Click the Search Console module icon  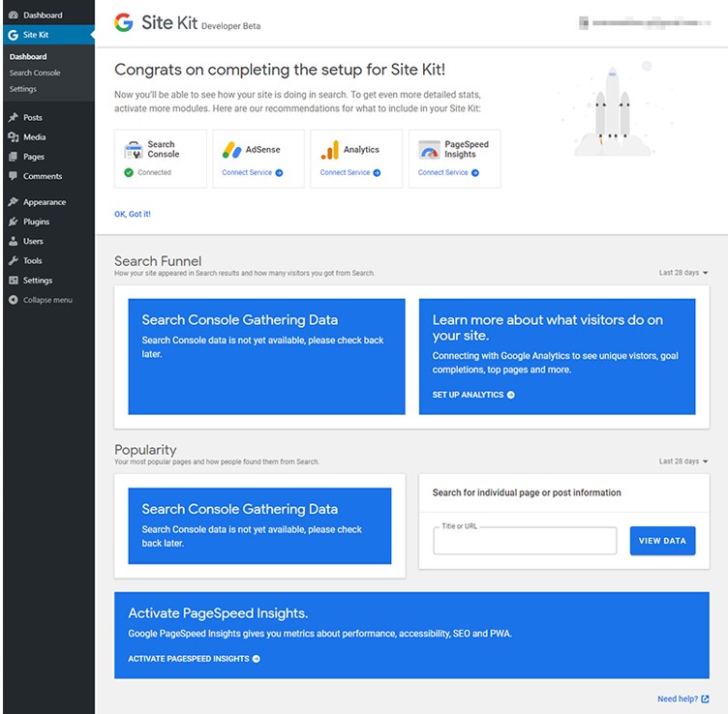[134, 149]
